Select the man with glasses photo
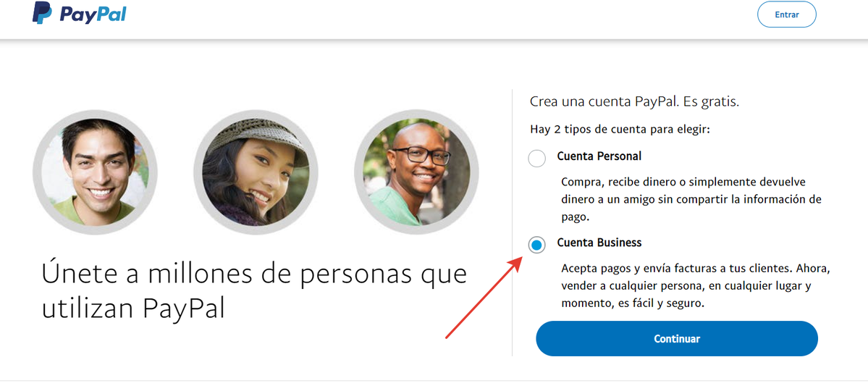868x386 pixels. click(x=416, y=172)
